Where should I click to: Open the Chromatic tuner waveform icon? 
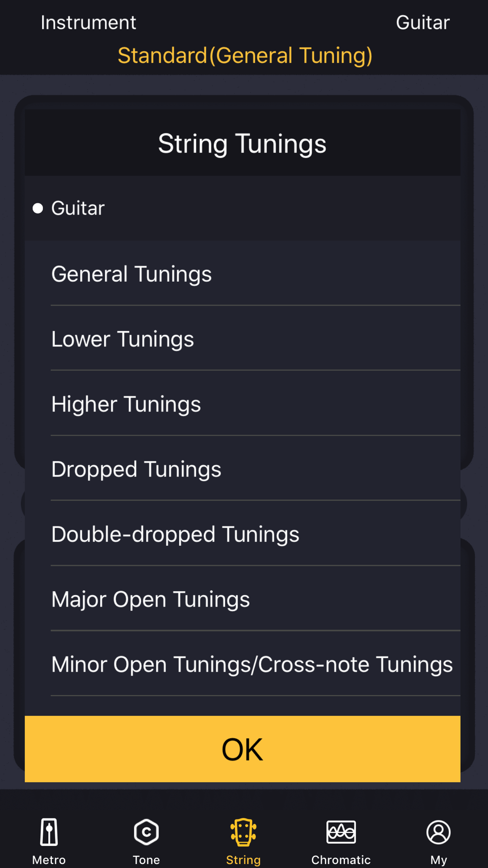[341, 832]
